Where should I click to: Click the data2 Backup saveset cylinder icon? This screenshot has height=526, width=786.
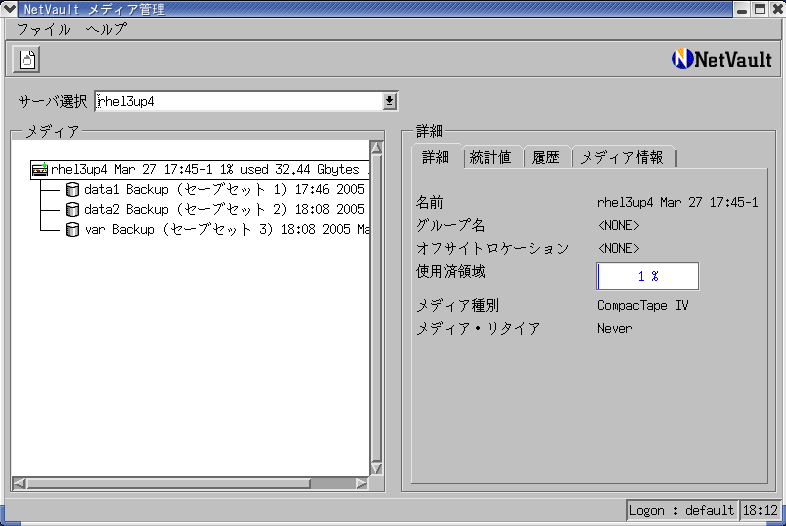pyautogui.click(x=72, y=210)
